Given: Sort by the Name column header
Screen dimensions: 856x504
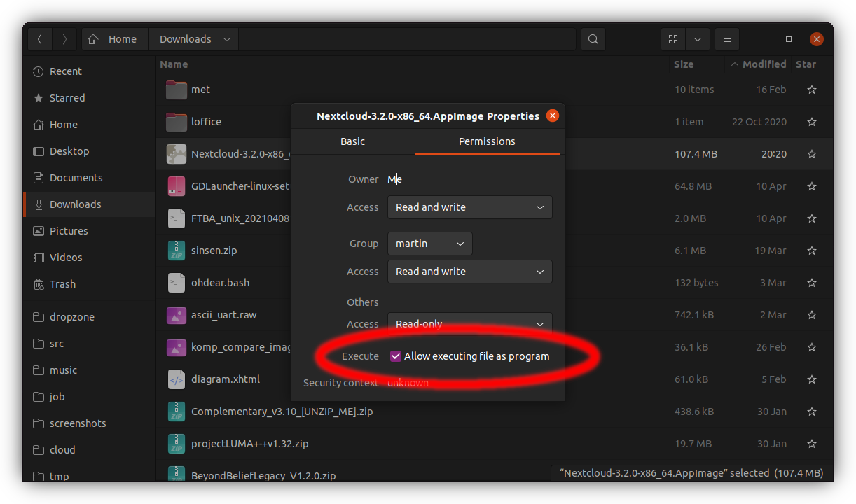Looking at the screenshot, I should coord(174,64).
